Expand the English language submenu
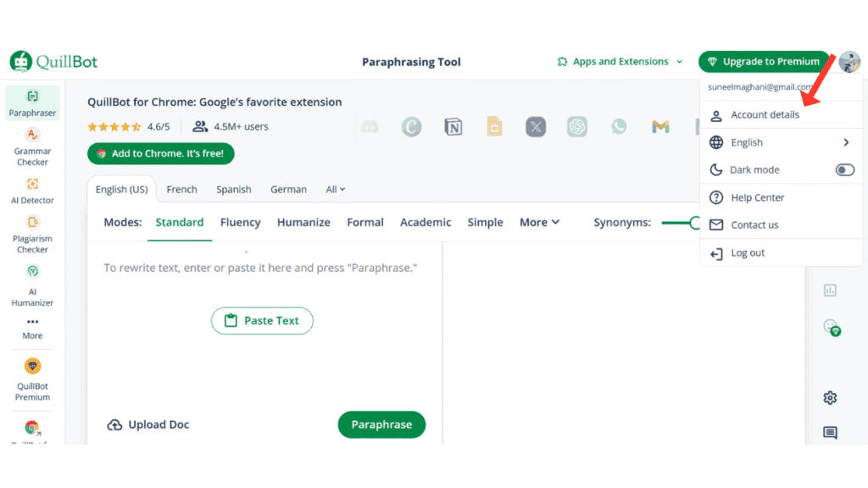The image size is (868, 488). pyautogui.click(x=845, y=142)
